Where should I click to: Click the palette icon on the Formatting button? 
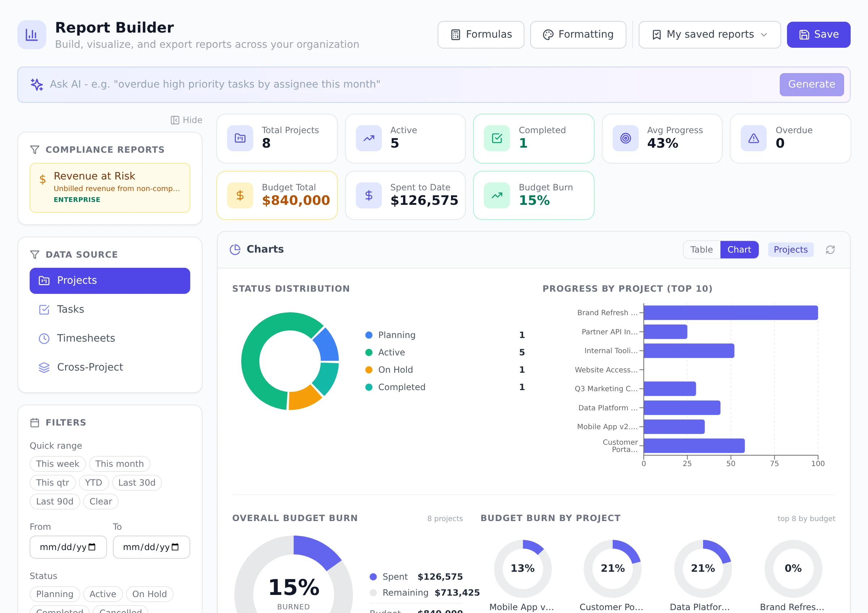click(x=548, y=35)
